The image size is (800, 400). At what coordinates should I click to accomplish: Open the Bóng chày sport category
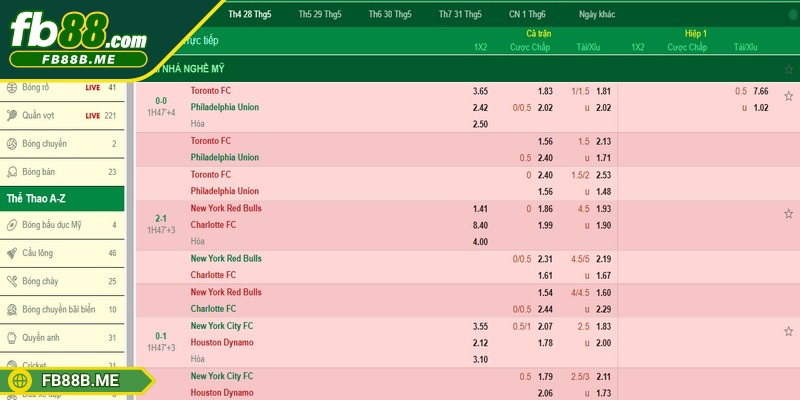click(x=62, y=281)
